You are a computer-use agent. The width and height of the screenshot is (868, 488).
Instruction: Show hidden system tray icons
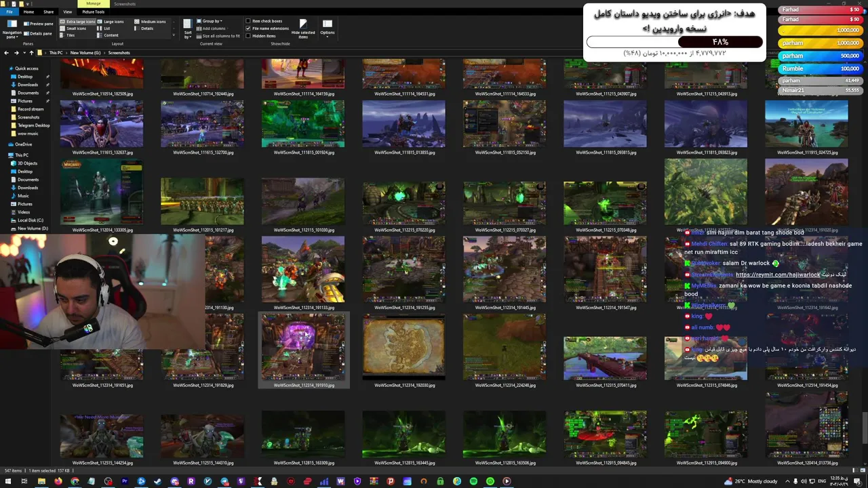(787, 481)
